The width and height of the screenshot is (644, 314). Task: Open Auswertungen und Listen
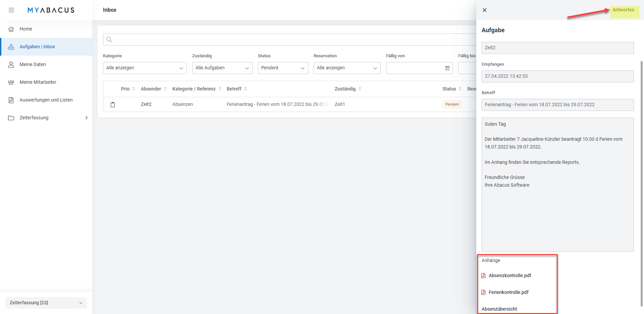(46, 100)
